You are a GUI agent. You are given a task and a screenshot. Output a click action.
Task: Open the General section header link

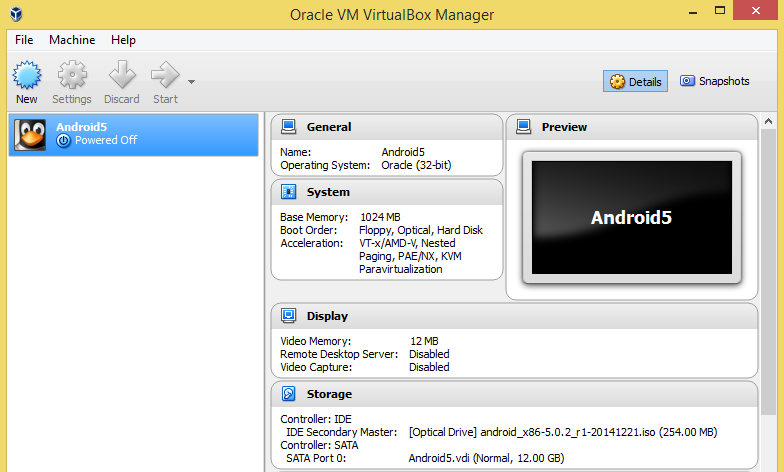pos(329,127)
